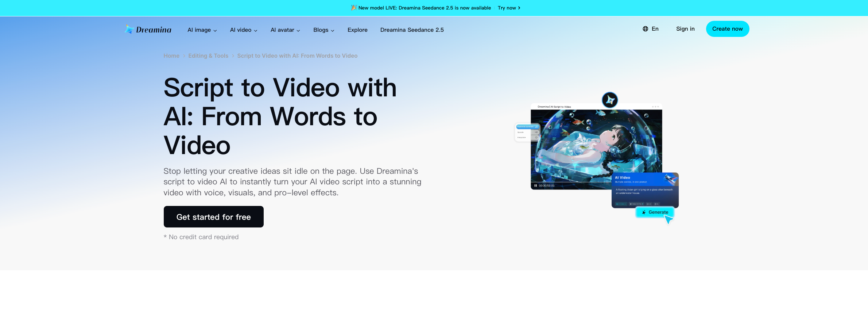
Task: Click the Dreamina logo in the header
Action: point(148,30)
